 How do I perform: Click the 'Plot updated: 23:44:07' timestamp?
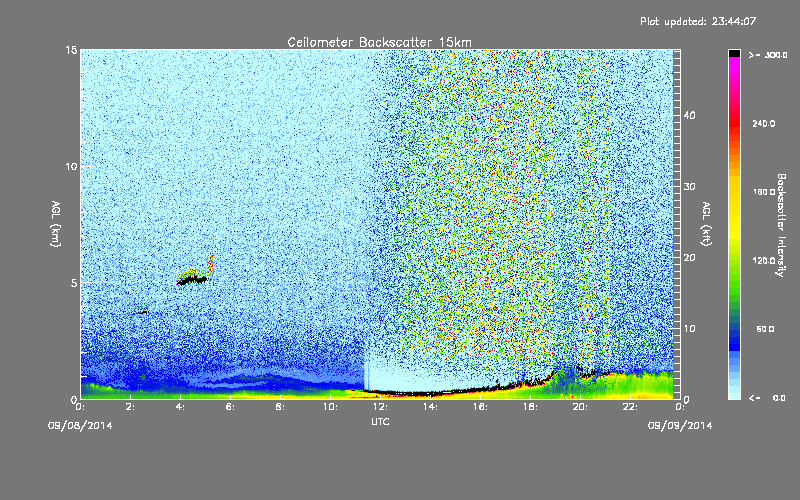pyautogui.click(x=698, y=21)
